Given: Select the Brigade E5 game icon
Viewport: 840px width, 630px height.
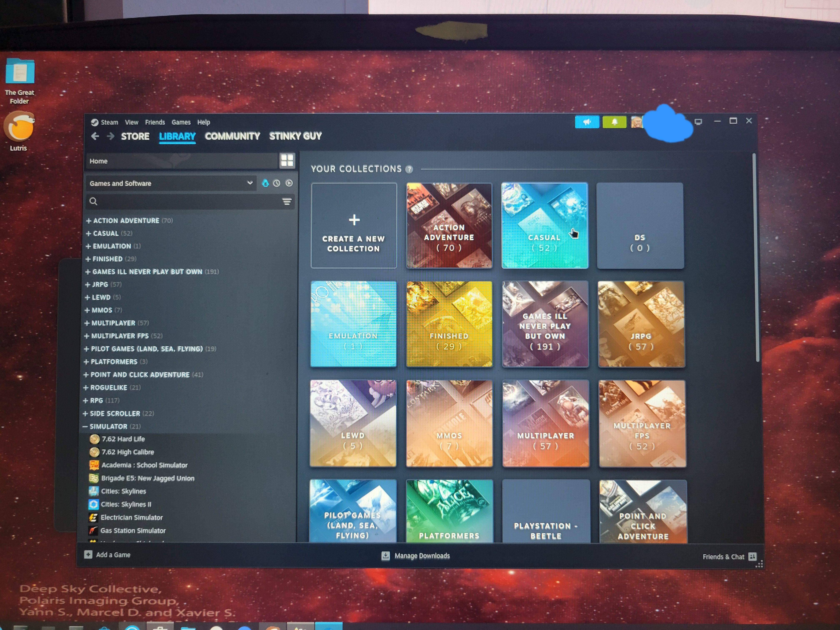Looking at the screenshot, I should tap(94, 478).
